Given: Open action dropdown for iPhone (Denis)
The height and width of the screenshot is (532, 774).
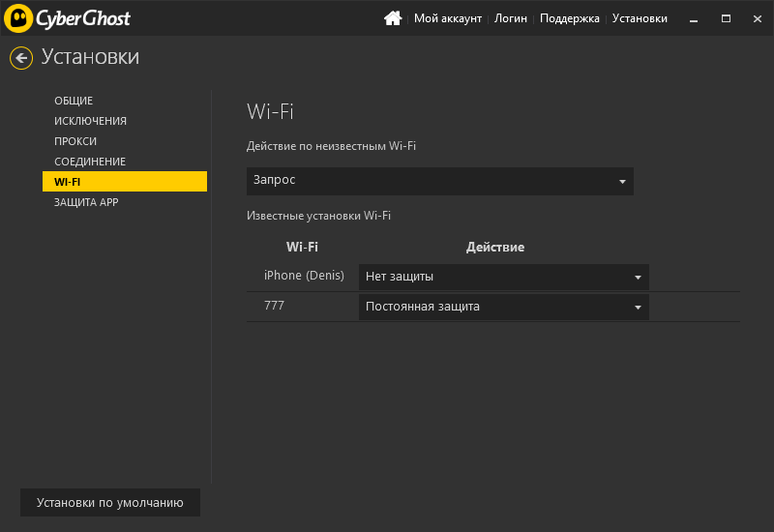Looking at the screenshot, I should (503, 277).
